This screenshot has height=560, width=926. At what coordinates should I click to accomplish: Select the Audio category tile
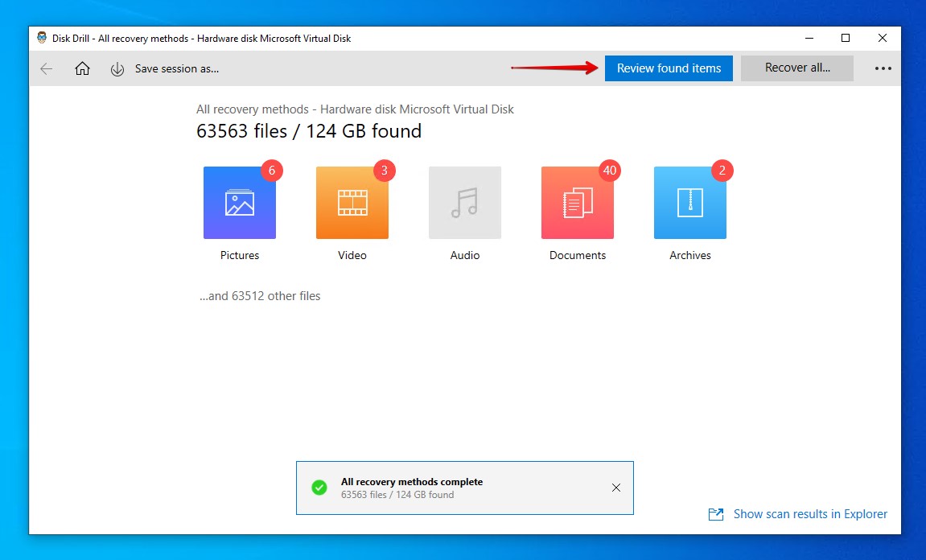point(465,203)
